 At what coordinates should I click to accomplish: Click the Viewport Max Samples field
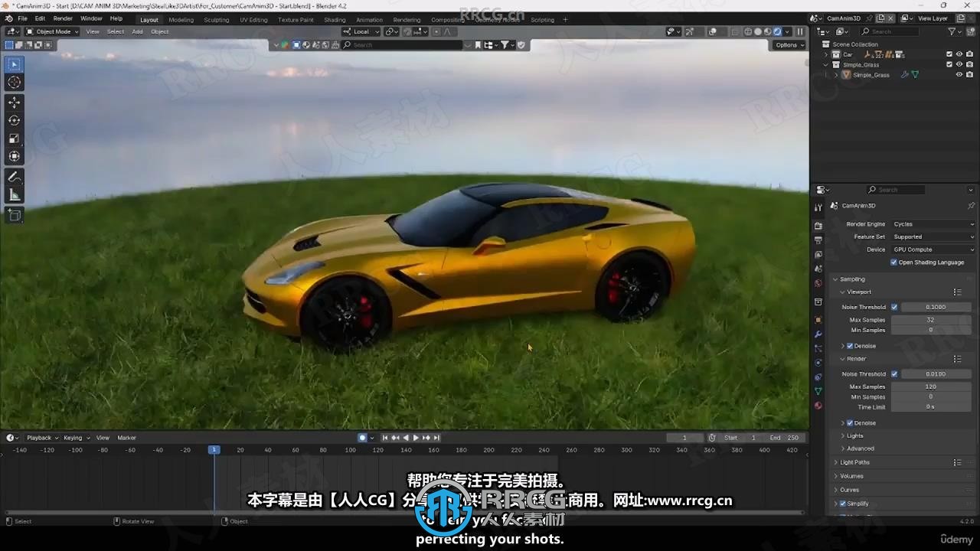click(930, 320)
